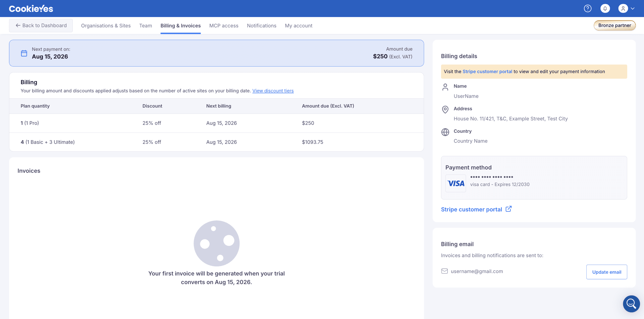Click the Billing email heading

coord(457,244)
